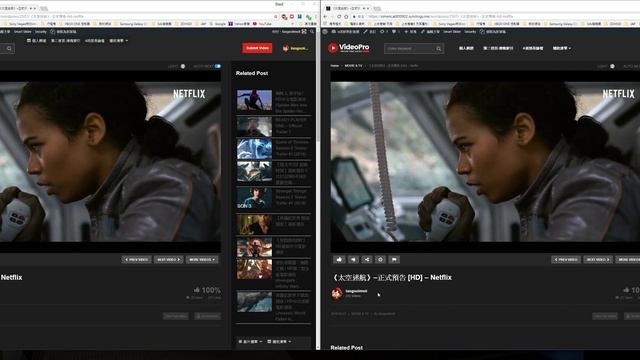Open the Stranger Things related post thumbnail

coord(254,198)
